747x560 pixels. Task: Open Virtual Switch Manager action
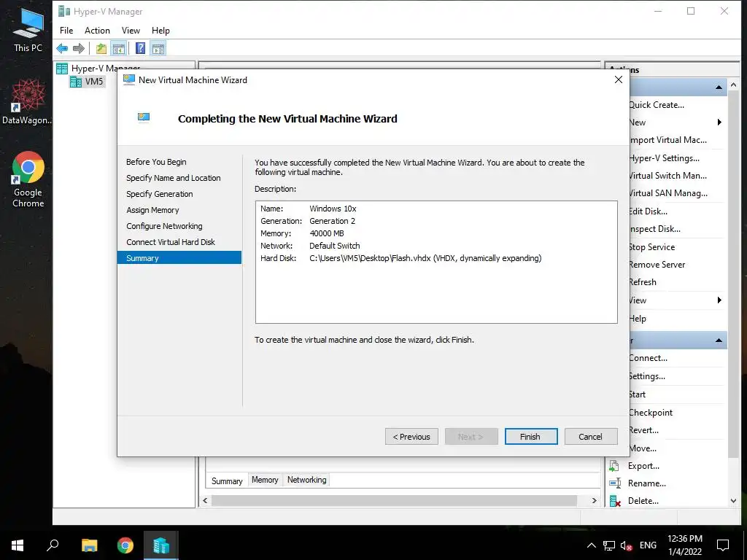[668, 176]
